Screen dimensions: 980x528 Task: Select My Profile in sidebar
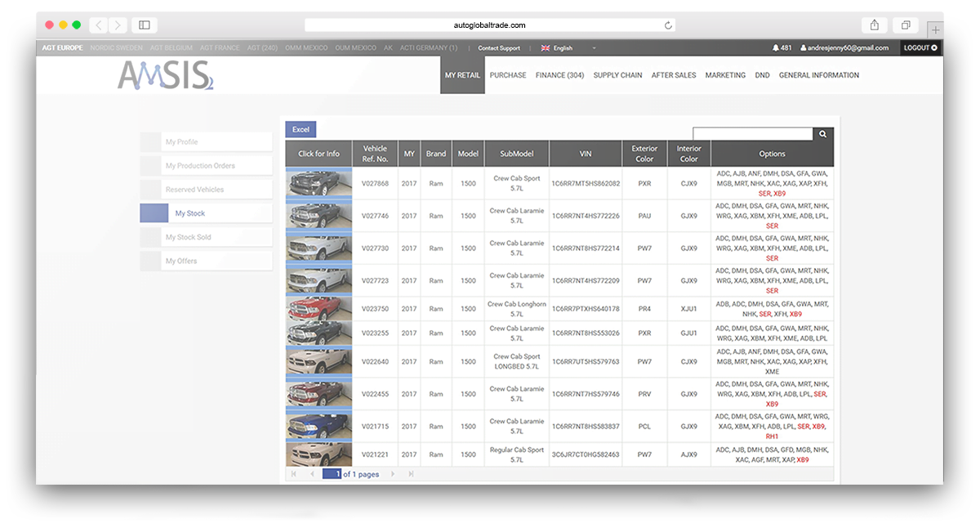point(206,142)
